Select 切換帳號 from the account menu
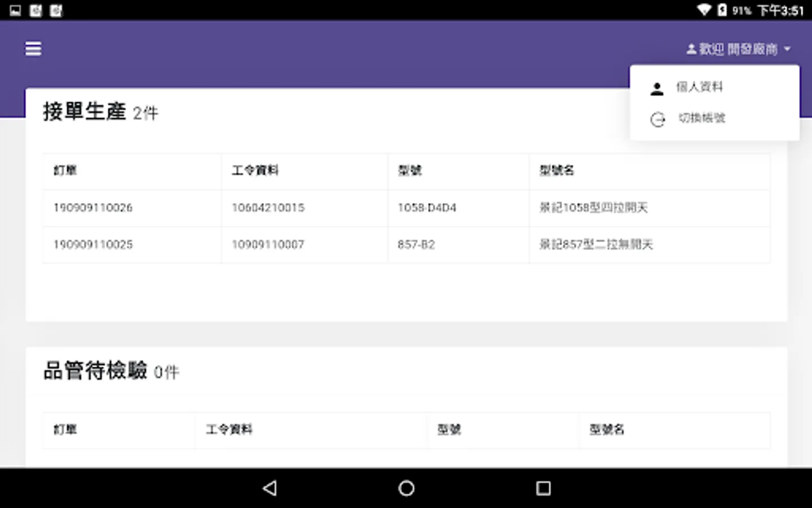 pyautogui.click(x=701, y=119)
